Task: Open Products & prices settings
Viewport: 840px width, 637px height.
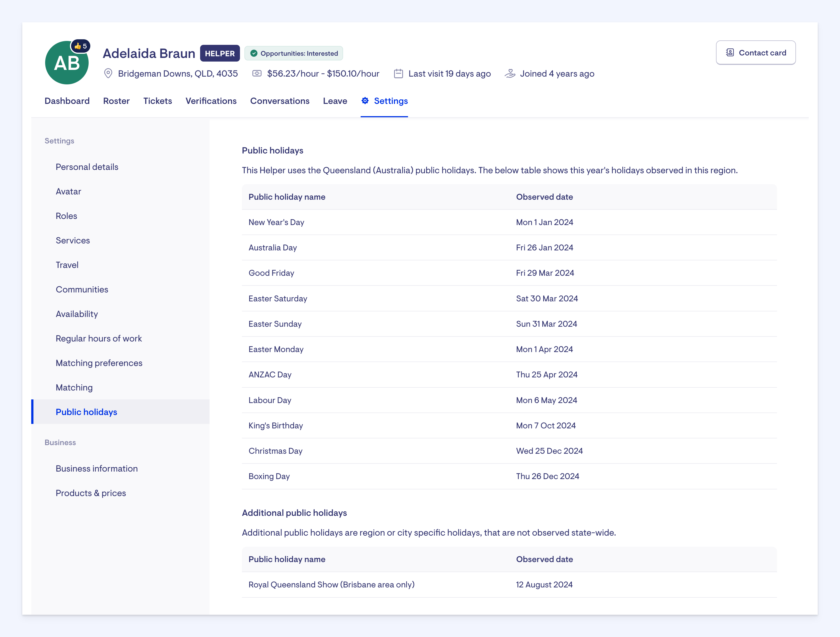Action: tap(91, 493)
